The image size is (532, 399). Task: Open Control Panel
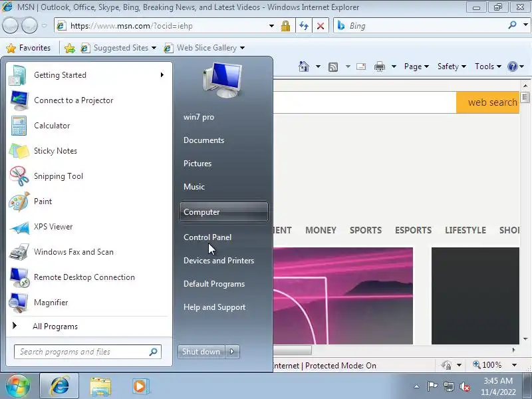point(223,237)
